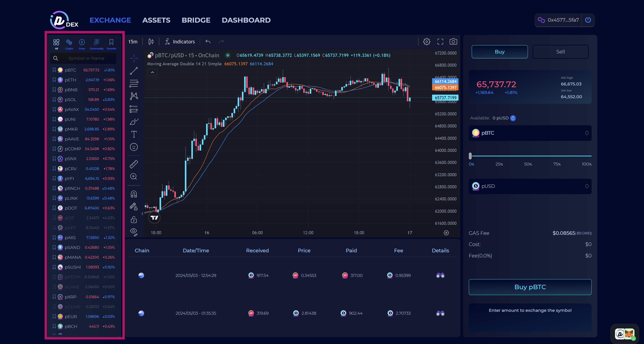Open candlestick chart style dropdown
This screenshot has height=344, width=644.
click(151, 41)
